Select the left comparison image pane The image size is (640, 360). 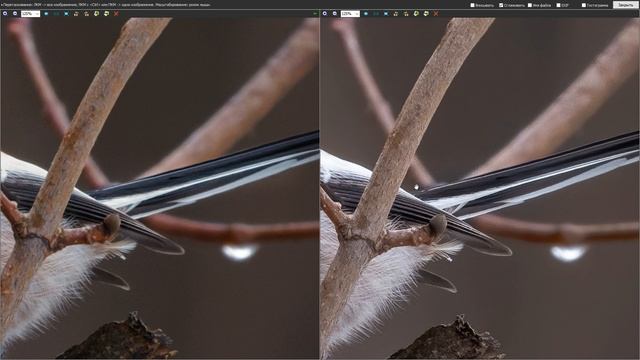point(160,188)
